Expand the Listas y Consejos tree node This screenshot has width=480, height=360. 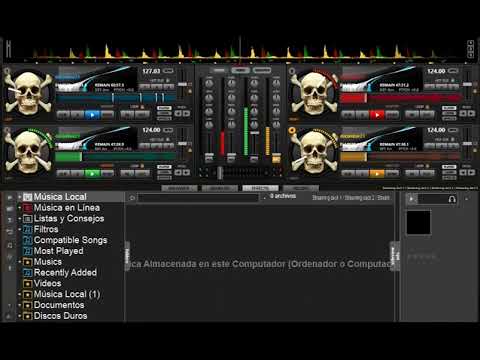(20, 219)
